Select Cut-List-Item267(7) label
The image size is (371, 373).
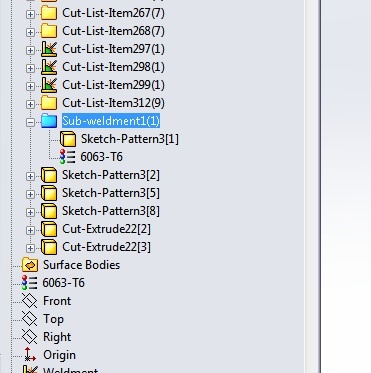(113, 13)
